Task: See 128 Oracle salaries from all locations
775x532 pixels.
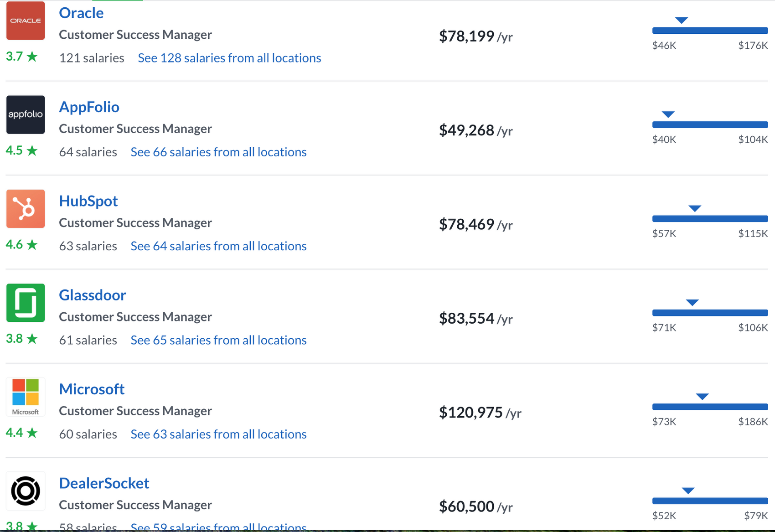Action: pos(229,58)
